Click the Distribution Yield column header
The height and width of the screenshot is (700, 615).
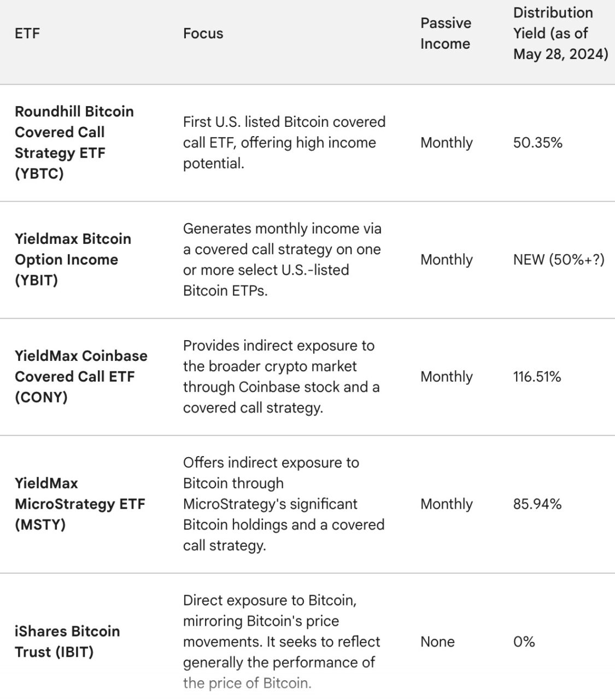click(x=560, y=33)
